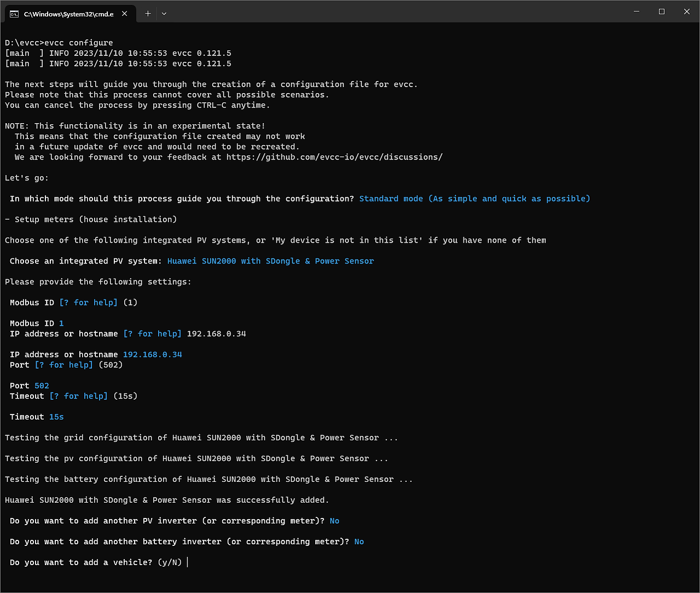The image size is (700, 593).
Task: Click the 'evcc configure' command text
Action: (x=79, y=43)
